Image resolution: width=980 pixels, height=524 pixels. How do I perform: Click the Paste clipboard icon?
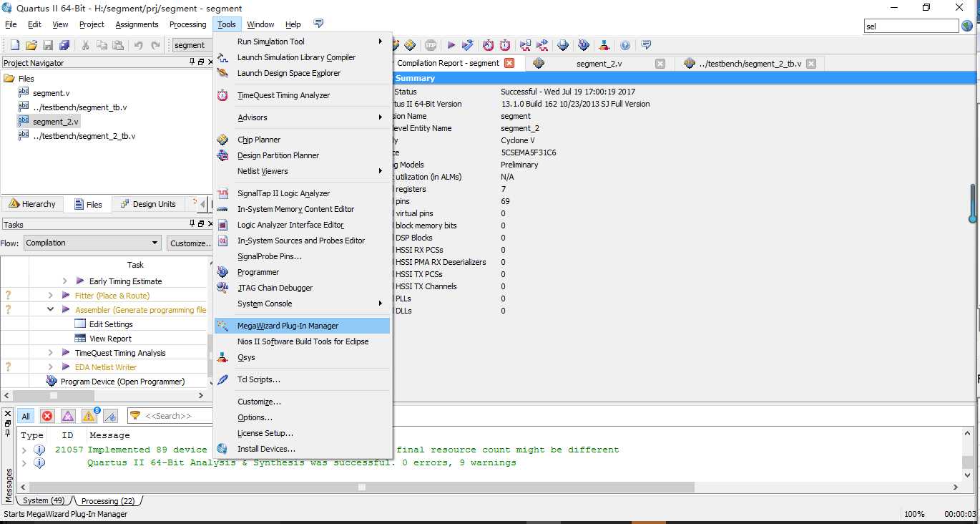[x=118, y=45]
